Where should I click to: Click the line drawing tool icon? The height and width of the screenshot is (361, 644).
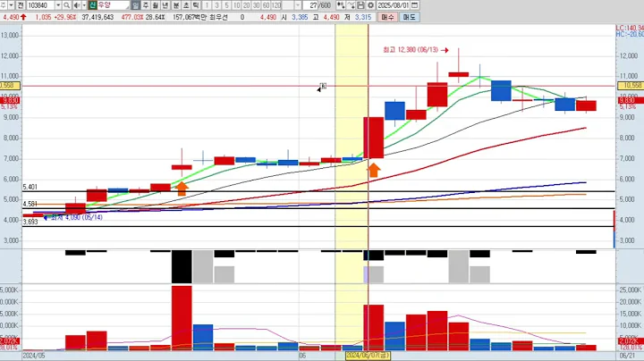pos(351,5)
